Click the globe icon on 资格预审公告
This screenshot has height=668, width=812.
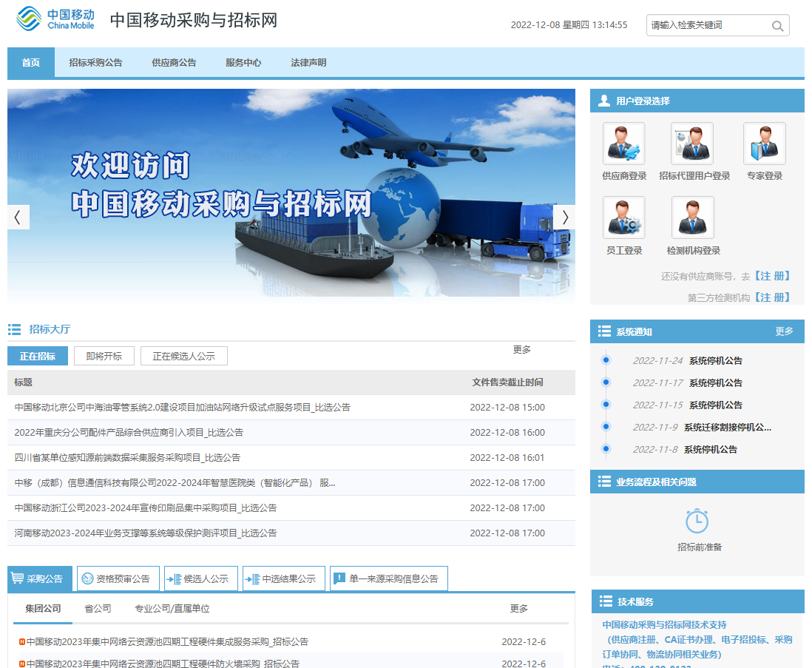click(x=88, y=579)
